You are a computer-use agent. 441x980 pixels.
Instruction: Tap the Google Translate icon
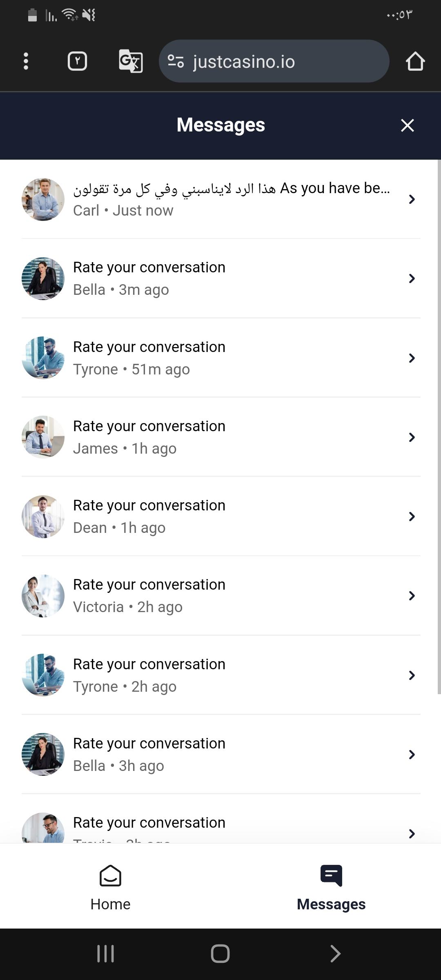[131, 61]
